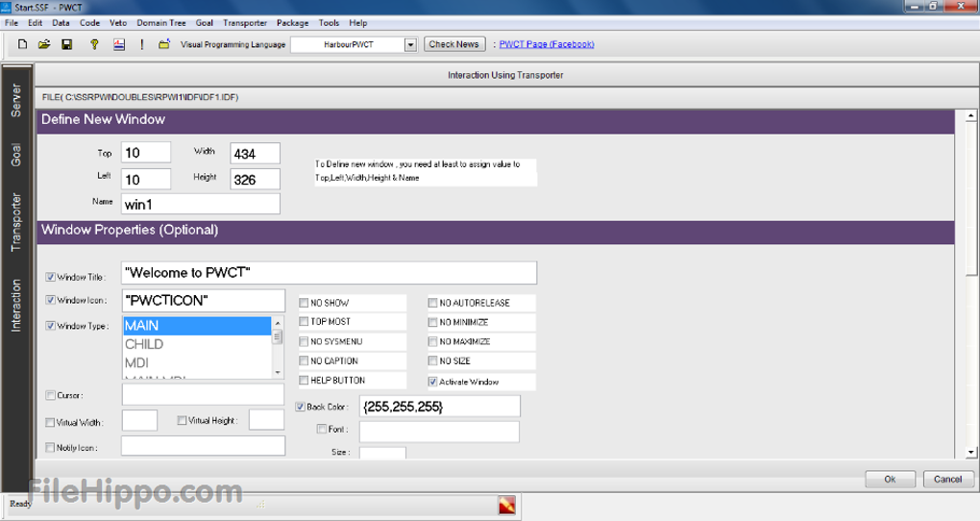Open the PWCT Page (Facebook) link

click(547, 44)
